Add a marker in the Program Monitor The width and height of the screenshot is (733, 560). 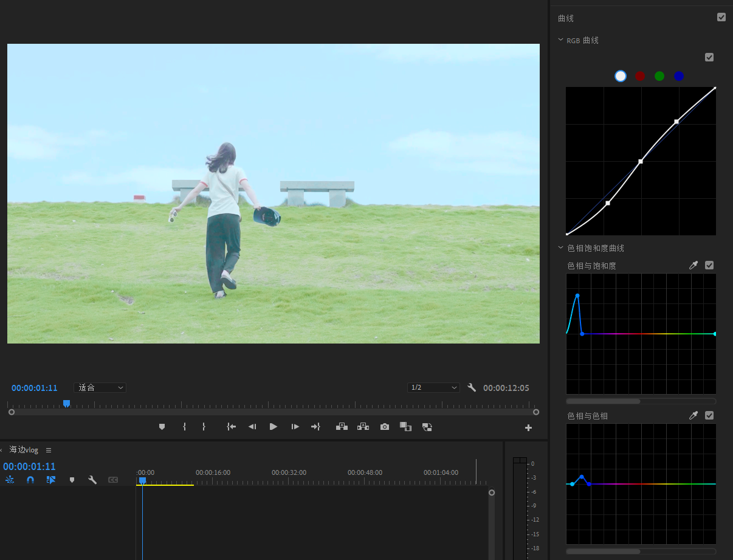[x=162, y=427]
